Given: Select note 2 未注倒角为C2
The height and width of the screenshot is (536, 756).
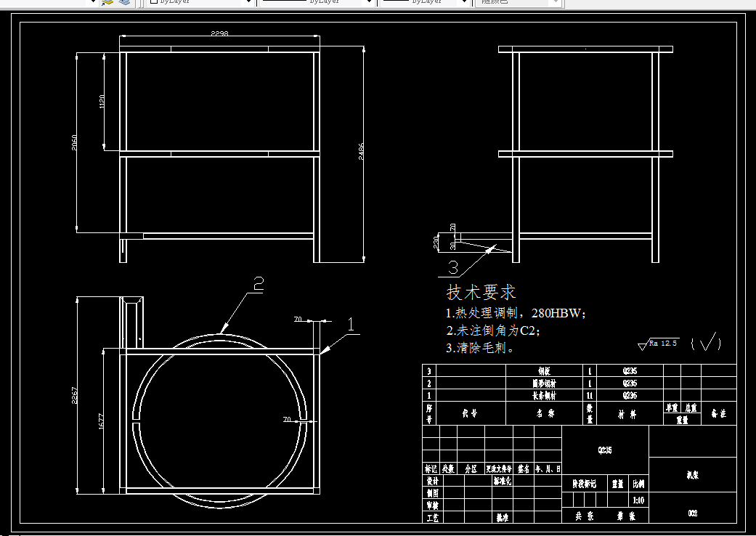Looking at the screenshot, I should coord(493,330).
